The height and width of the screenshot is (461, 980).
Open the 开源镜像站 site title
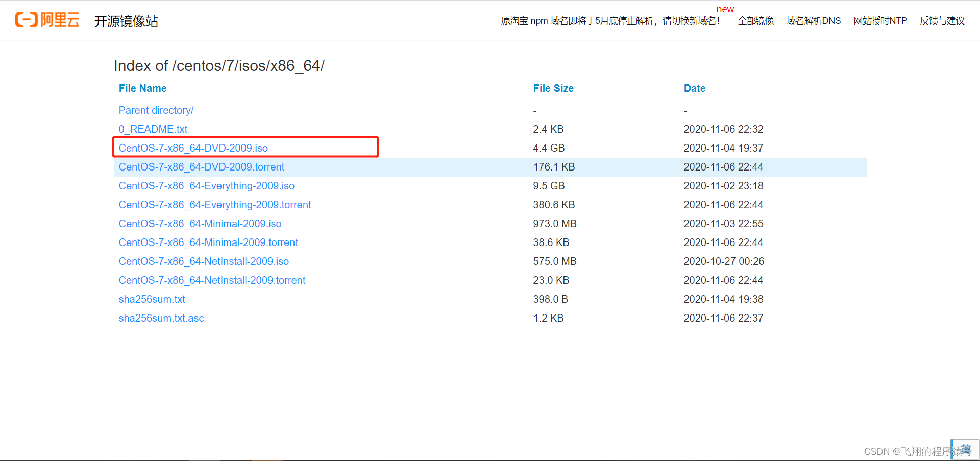pos(126,21)
